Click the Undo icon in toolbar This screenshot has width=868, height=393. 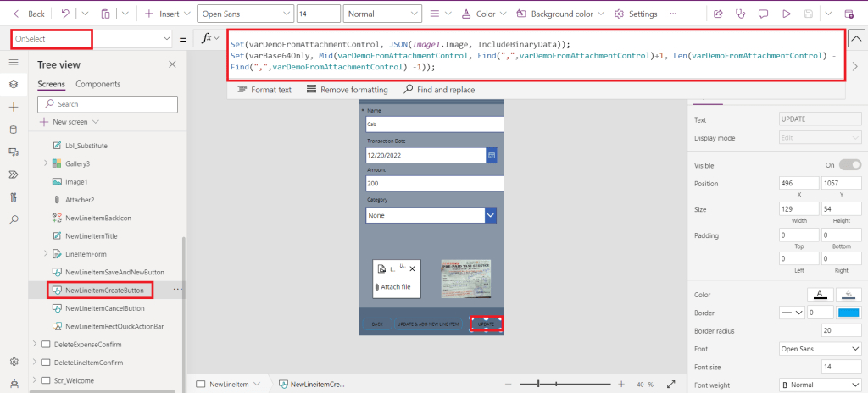pyautogui.click(x=66, y=14)
